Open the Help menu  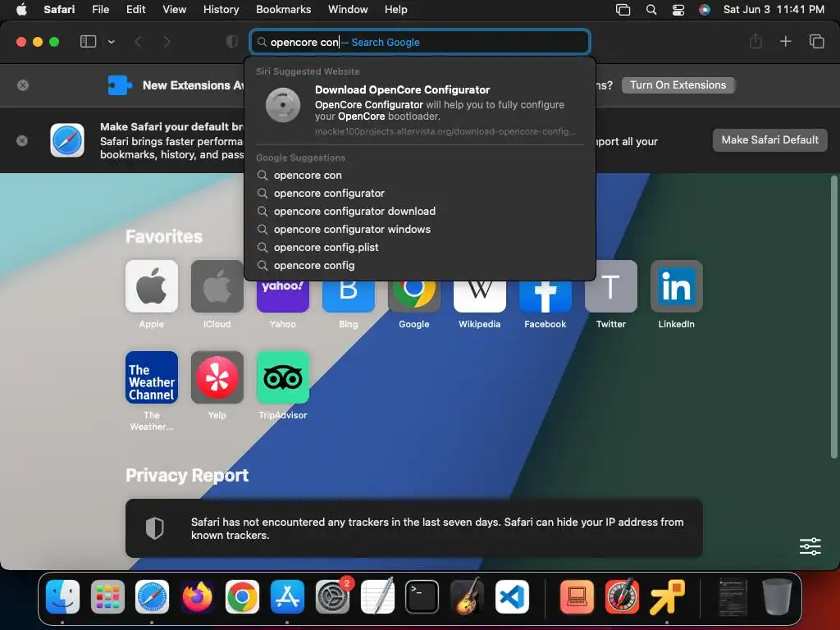396,9
